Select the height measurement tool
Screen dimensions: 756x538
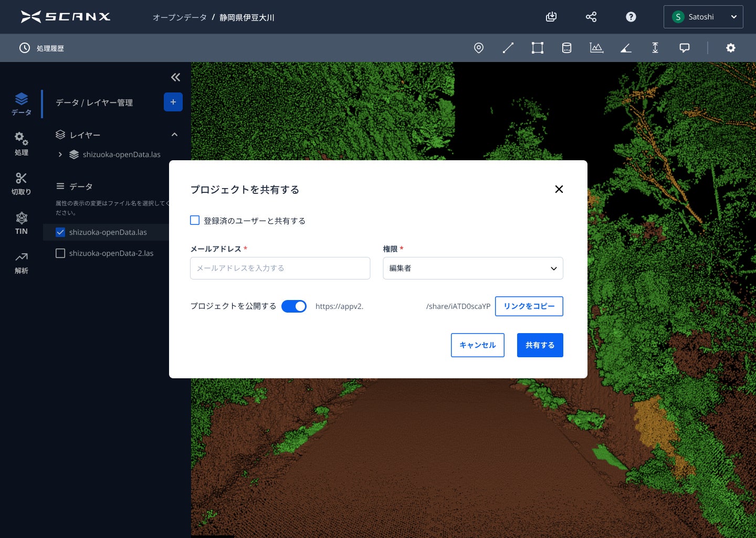coord(655,48)
